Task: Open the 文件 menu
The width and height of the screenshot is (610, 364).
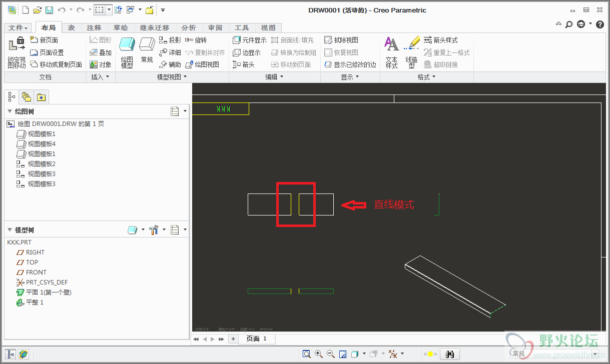Action: [19, 28]
